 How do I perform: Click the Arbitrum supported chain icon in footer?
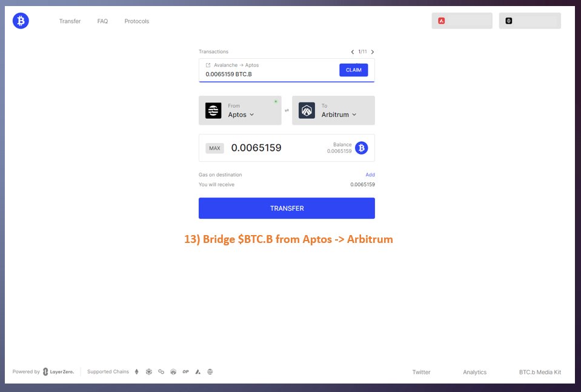[173, 371]
